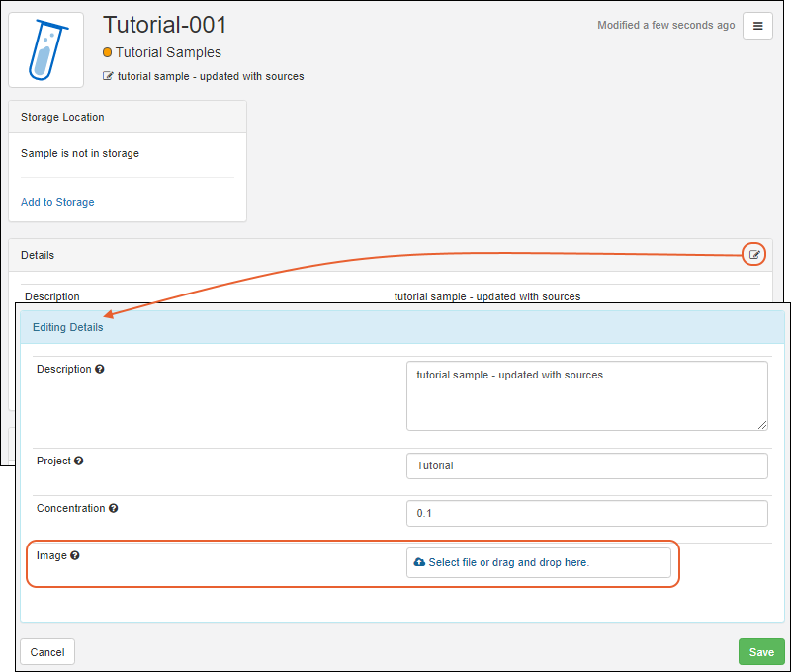Show help for Image field

click(x=75, y=555)
